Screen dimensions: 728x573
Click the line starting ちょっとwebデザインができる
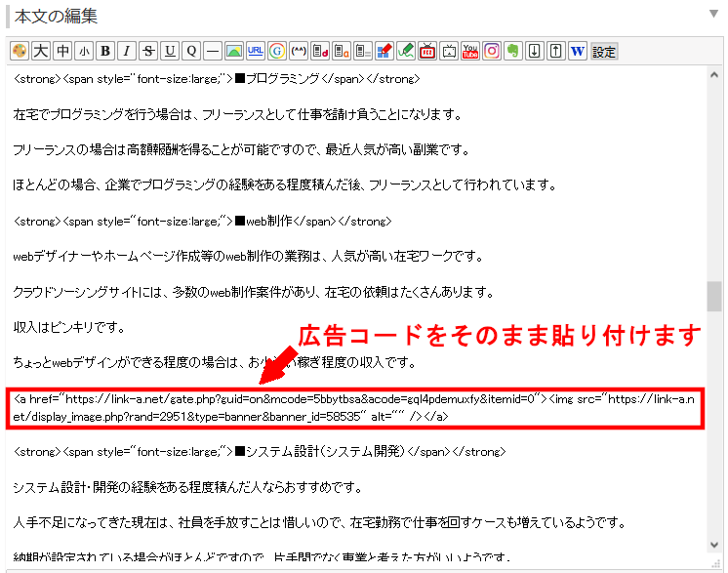(x=215, y=363)
